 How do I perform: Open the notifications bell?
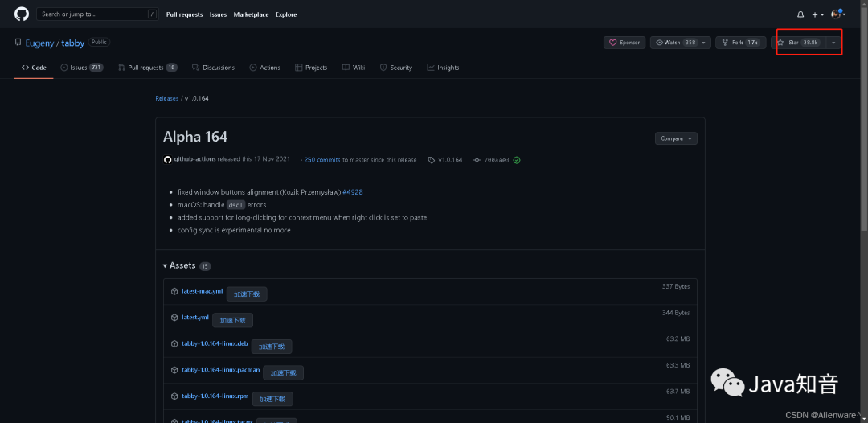(800, 15)
